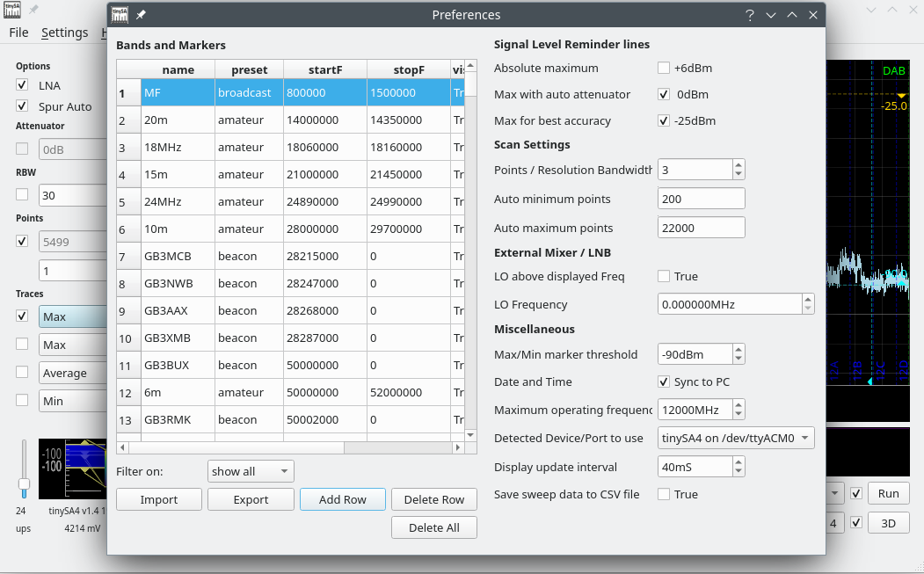Toggle the LNA option in main window
The width and height of the screenshot is (924, 574).
coord(22,85)
